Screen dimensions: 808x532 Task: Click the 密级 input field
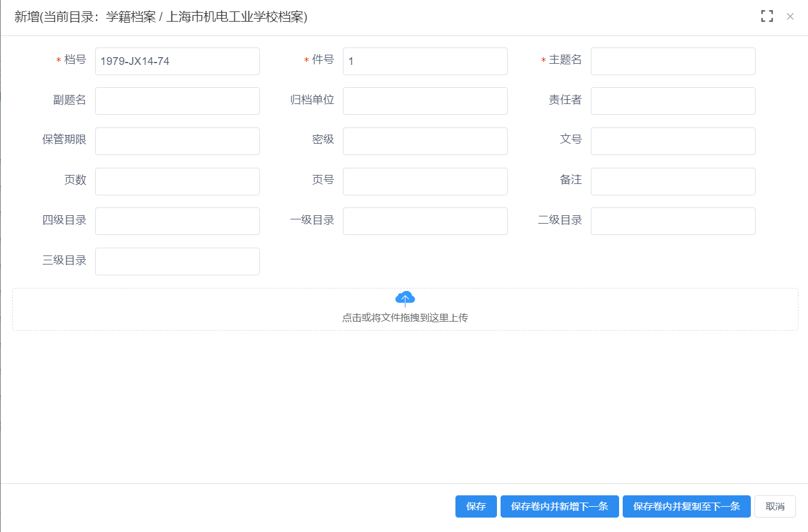pyautogui.click(x=425, y=141)
